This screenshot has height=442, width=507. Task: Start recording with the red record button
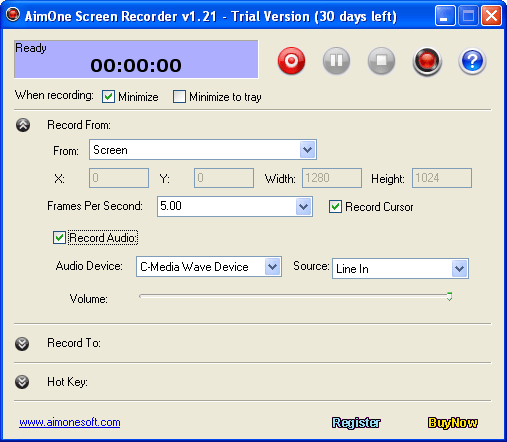pyautogui.click(x=291, y=61)
